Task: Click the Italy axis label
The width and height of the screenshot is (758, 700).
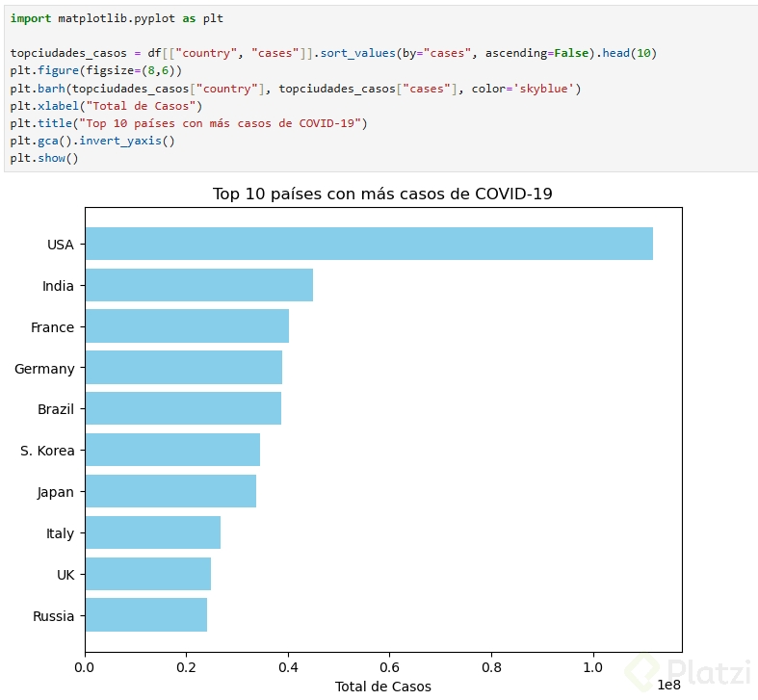Action: tap(60, 533)
